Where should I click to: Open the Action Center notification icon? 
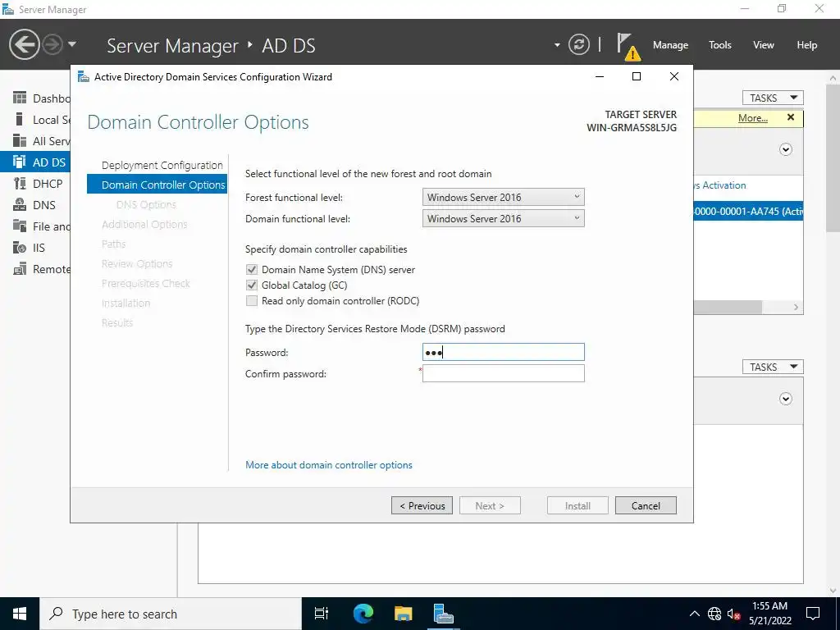coord(813,614)
